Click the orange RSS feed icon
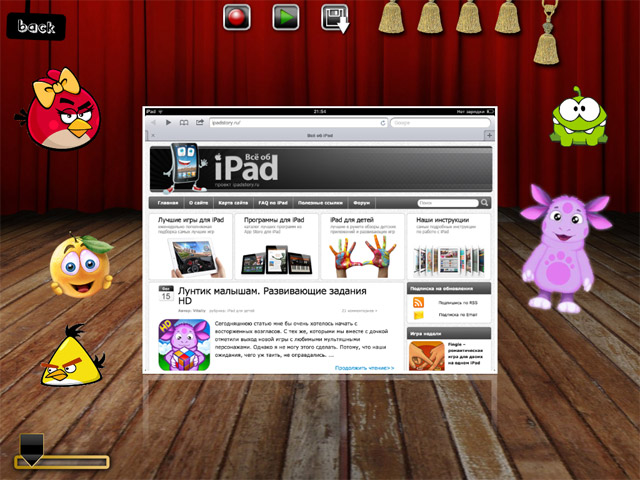Image resolution: width=640 pixels, height=480 pixels. tap(418, 302)
